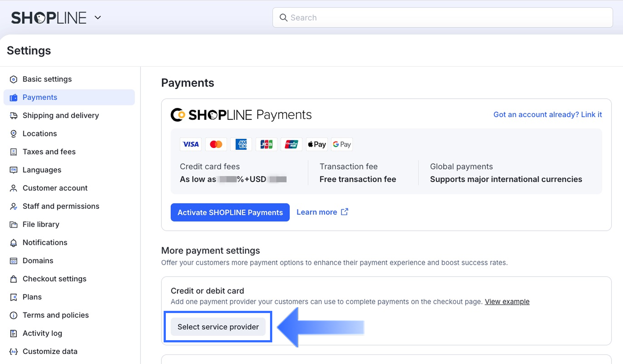The width and height of the screenshot is (623, 364).
Task: Click Select service provider button
Action: pos(218,327)
